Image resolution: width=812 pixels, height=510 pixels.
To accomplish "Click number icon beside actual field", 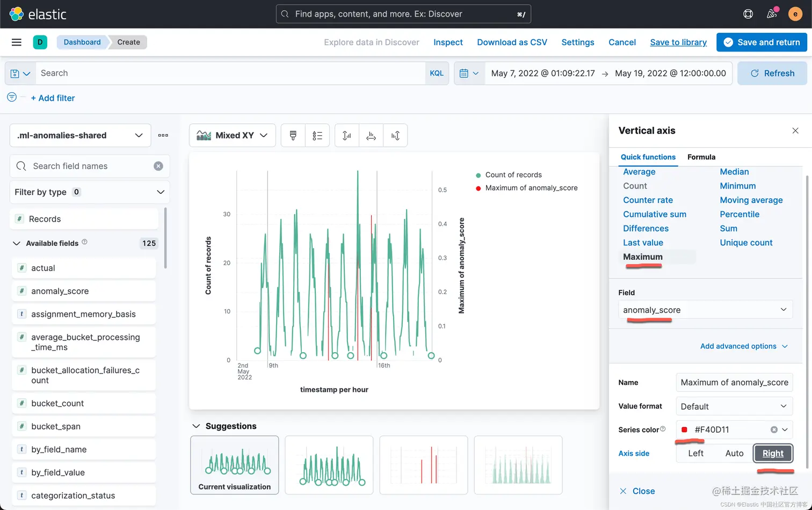I will tap(21, 268).
